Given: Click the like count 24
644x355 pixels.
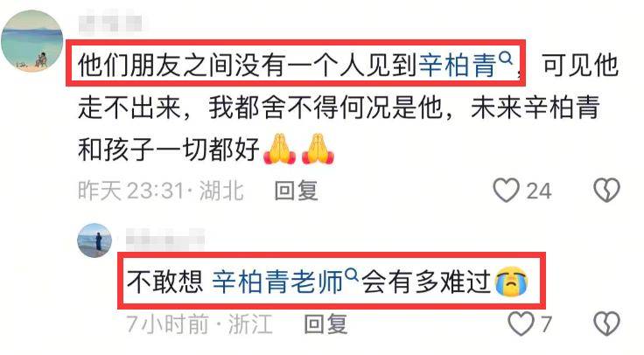Looking at the screenshot, I should coord(539,191).
